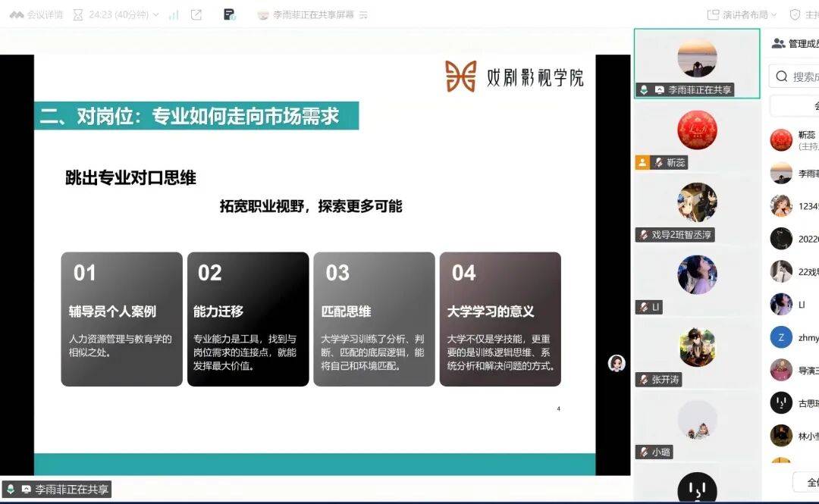Click the orange host badge beside 靳蕊
This screenshot has height=504, width=819.
click(642, 162)
